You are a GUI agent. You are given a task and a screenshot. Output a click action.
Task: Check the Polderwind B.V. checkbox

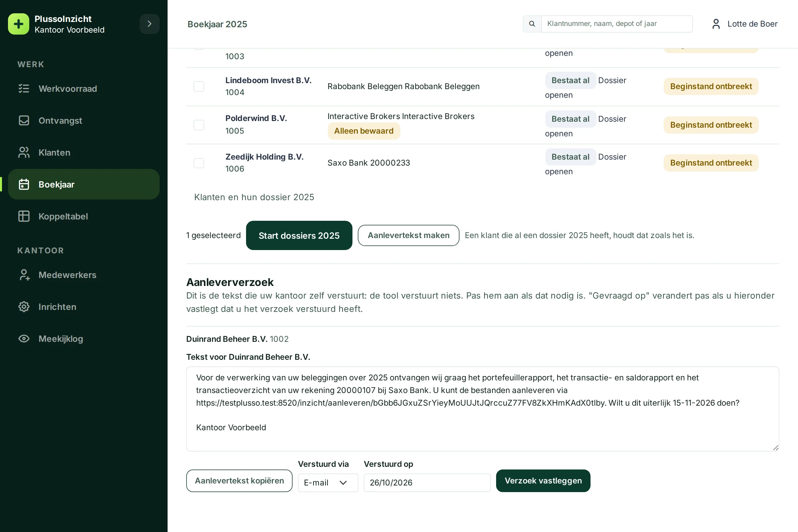click(x=199, y=125)
